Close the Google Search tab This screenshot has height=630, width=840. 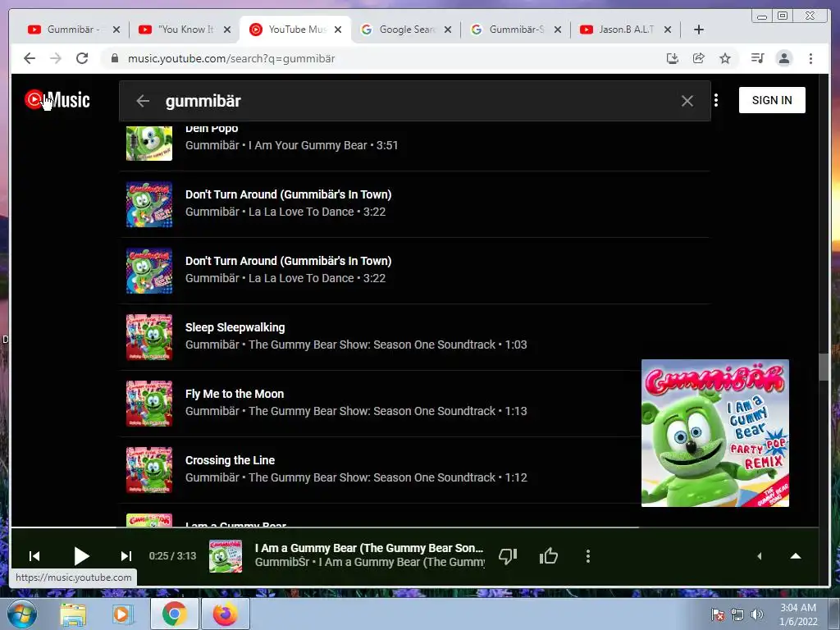448,30
